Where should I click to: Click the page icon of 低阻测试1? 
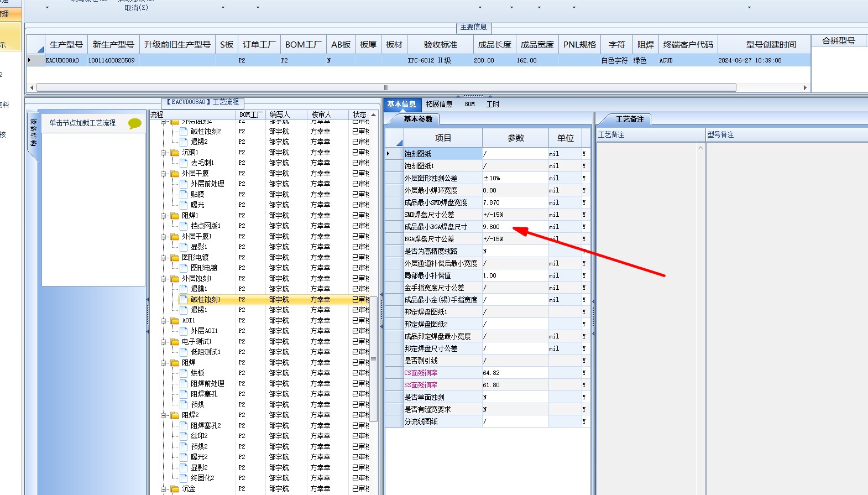184,352
